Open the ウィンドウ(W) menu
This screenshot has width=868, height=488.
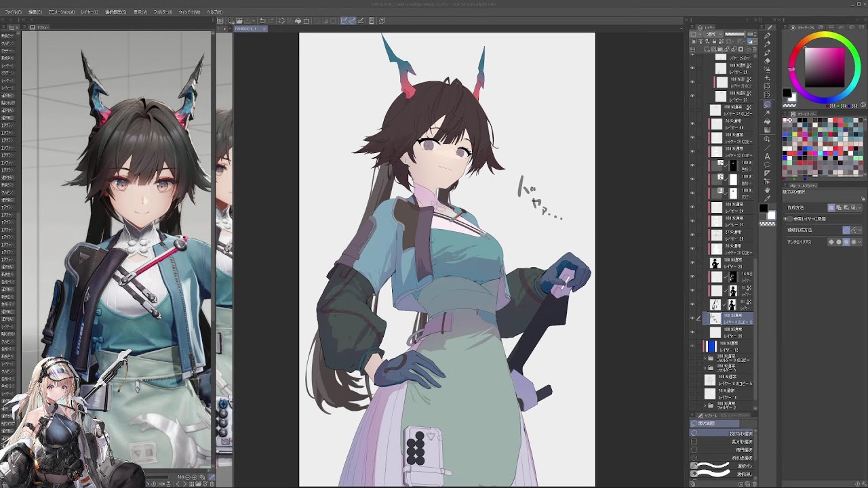[189, 12]
